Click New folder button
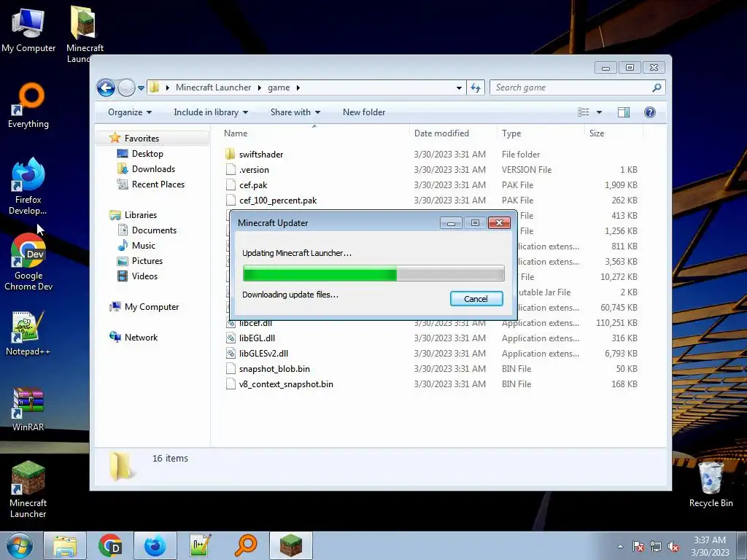This screenshot has width=747, height=560. click(364, 112)
